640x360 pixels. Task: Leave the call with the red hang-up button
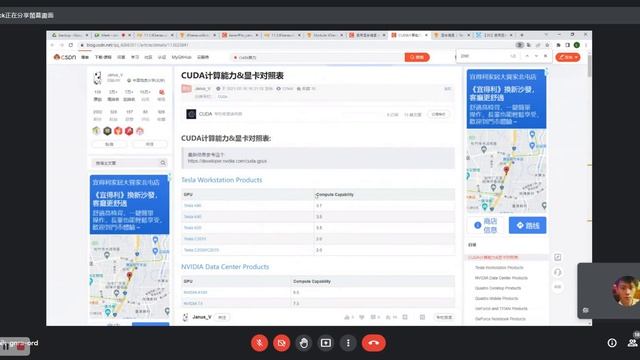tap(373, 343)
